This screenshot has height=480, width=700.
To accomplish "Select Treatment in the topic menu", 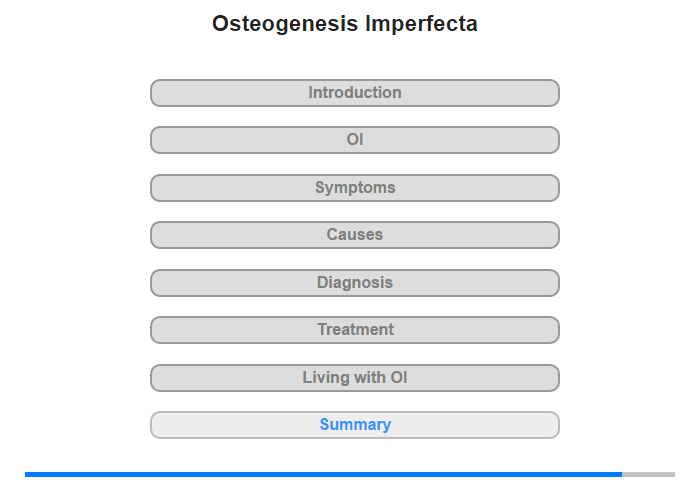I will pyautogui.click(x=354, y=330).
